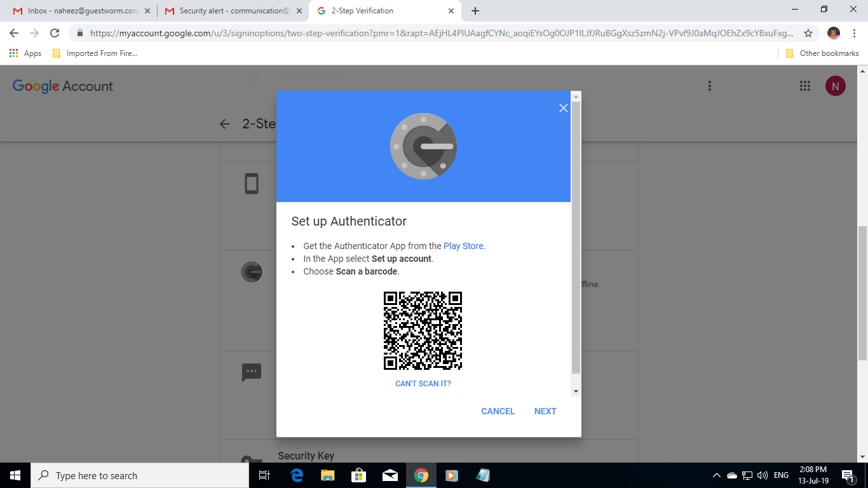This screenshot has width=868, height=488.
Task: Switch to the Inbox Gmail tab
Action: (83, 11)
